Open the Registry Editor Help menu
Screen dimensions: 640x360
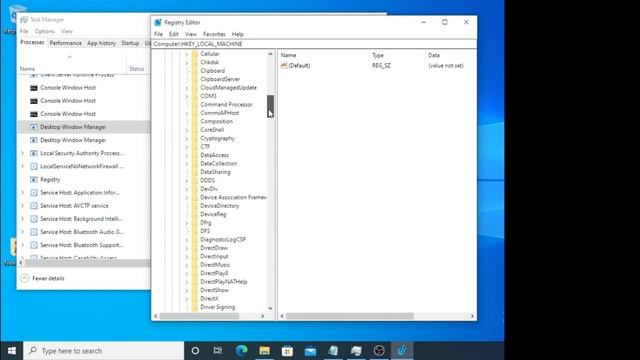(x=238, y=34)
